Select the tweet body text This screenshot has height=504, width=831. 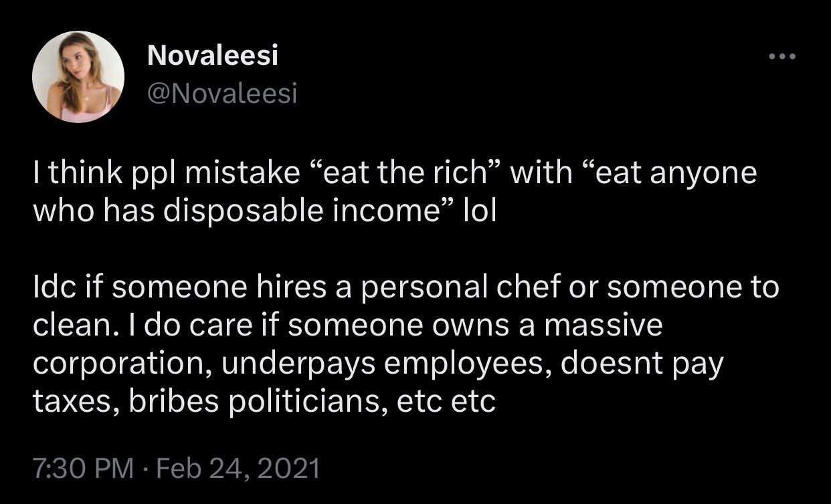tap(401, 287)
